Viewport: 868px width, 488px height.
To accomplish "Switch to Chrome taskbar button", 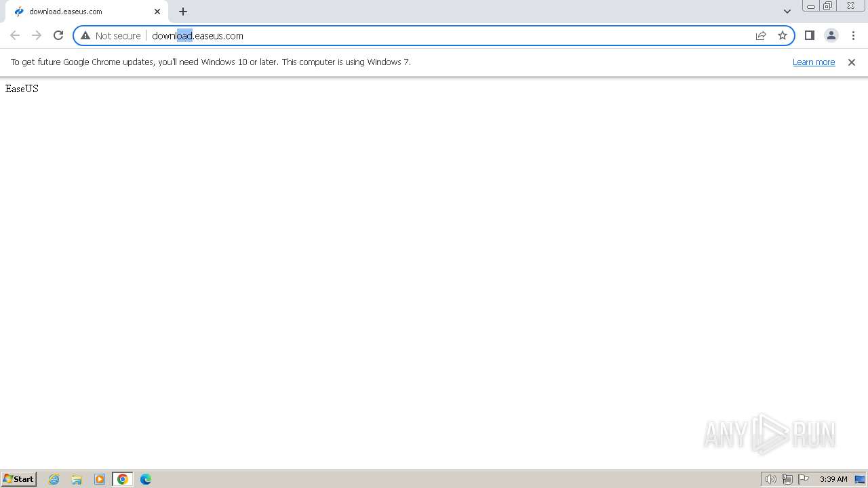I will [x=123, y=479].
